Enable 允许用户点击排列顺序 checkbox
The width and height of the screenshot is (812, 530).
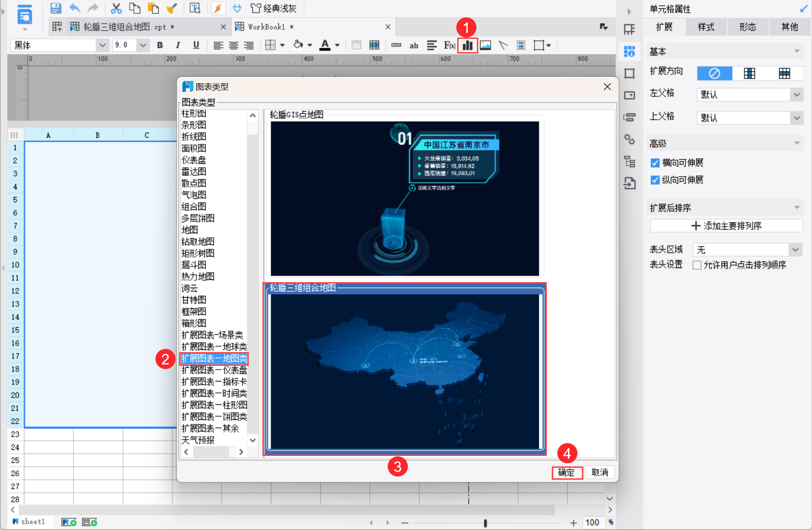click(697, 265)
